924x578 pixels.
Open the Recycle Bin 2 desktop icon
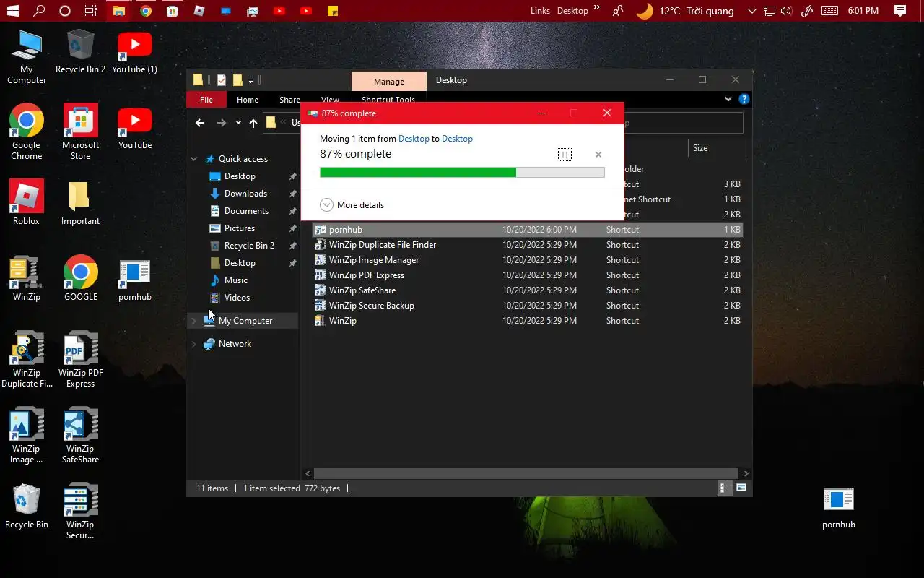(80, 51)
